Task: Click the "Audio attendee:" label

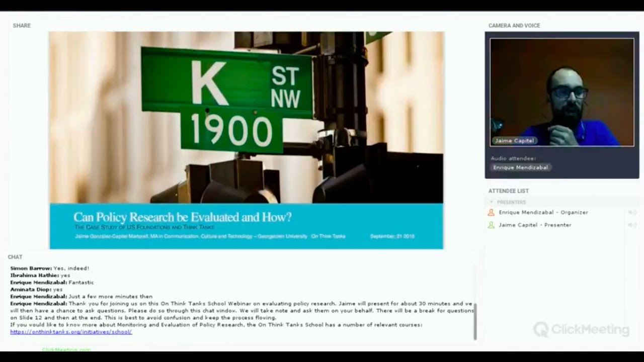Action: tap(513, 158)
